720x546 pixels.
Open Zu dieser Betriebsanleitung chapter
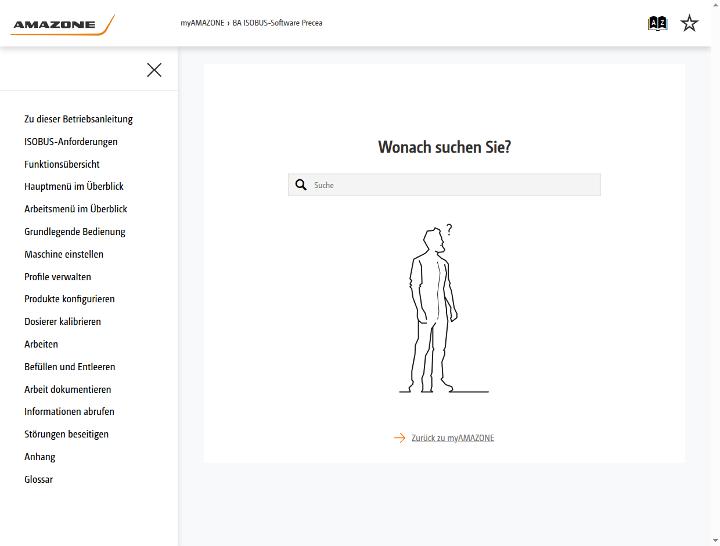point(79,119)
